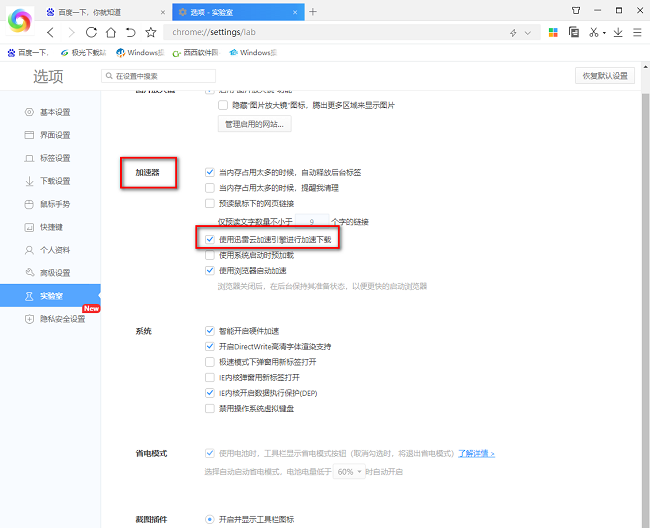The width and height of the screenshot is (650, 528).
Task: Open 鼠标手势 in sidebar
Action: point(50,204)
